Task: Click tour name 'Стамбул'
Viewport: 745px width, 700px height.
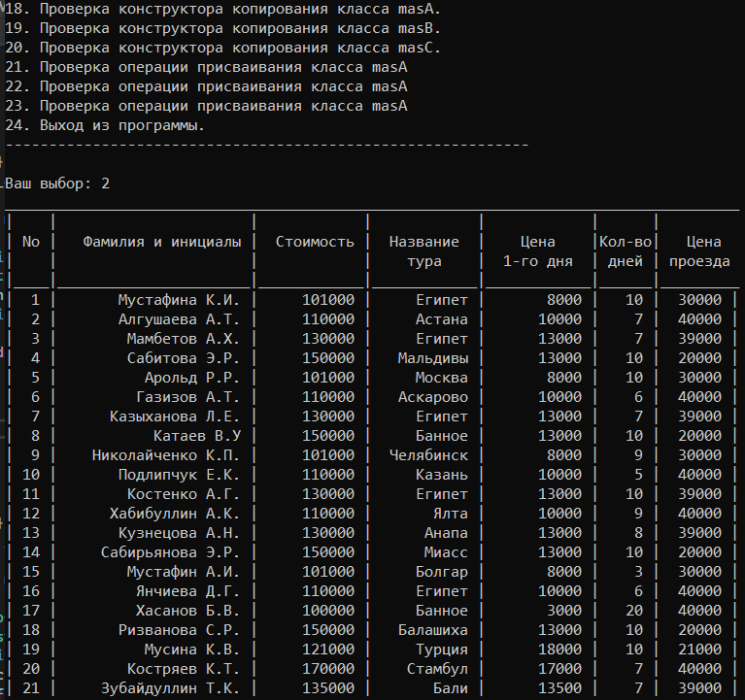Action: (438, 670)
